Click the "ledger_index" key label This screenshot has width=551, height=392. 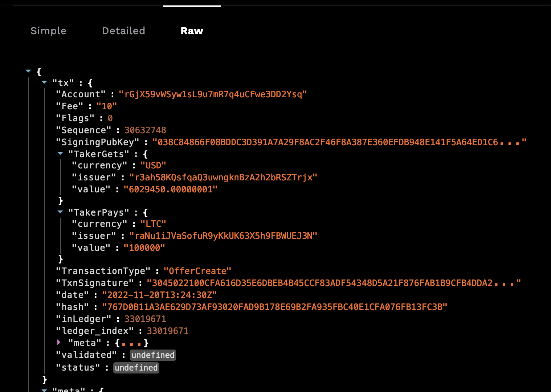(95, 331)
